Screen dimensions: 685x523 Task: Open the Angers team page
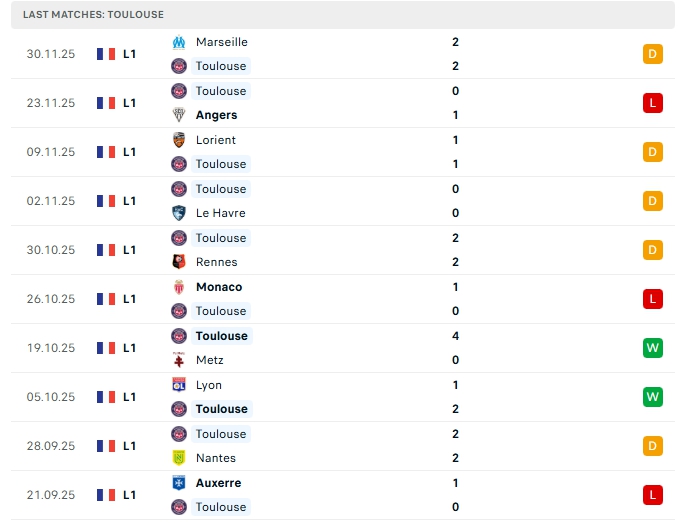click(216, 115)
